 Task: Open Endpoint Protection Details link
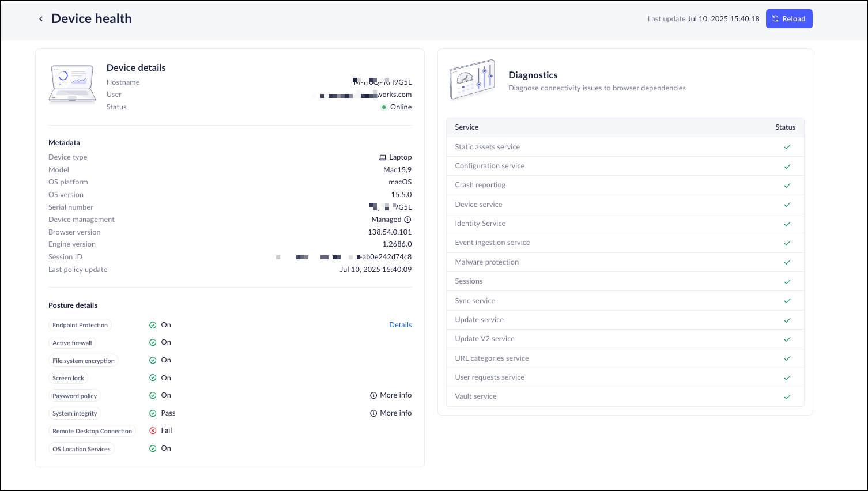400,325
